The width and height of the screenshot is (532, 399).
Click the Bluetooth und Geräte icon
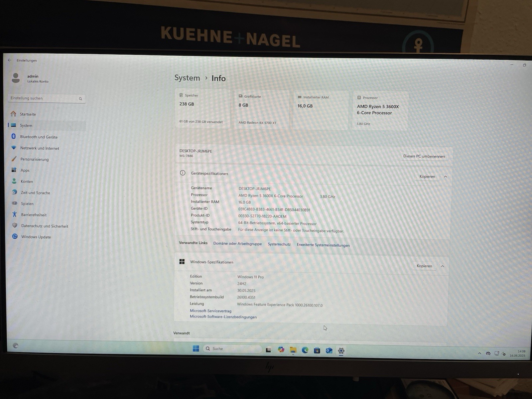point(14,136)
